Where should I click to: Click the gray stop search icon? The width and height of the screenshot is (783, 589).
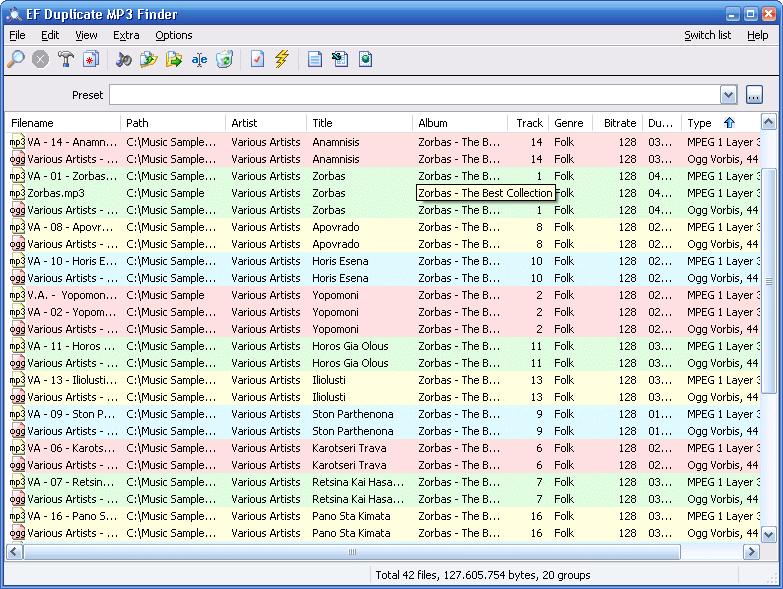[x=40, y=59]
